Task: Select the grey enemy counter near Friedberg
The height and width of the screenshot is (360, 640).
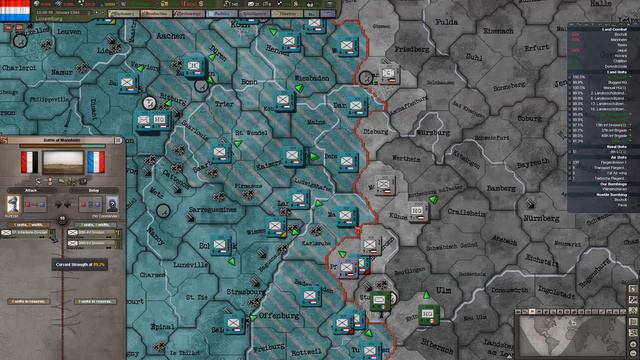Action: tap(388, 74)
